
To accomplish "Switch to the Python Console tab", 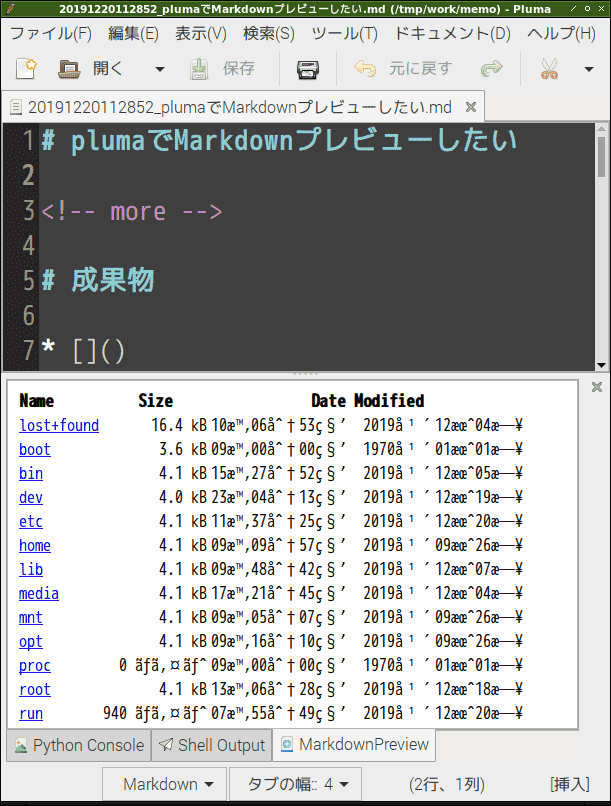I will click(79, 745).
